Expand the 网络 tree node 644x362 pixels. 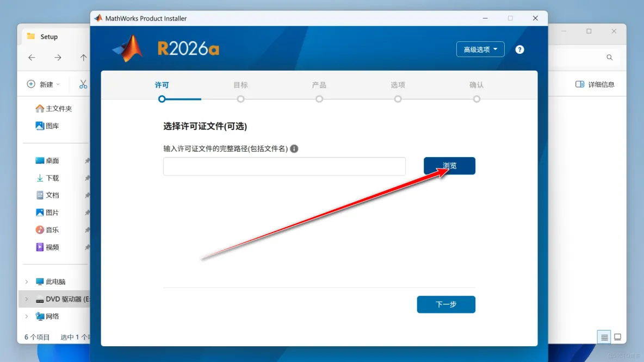[x=27, y=316]
